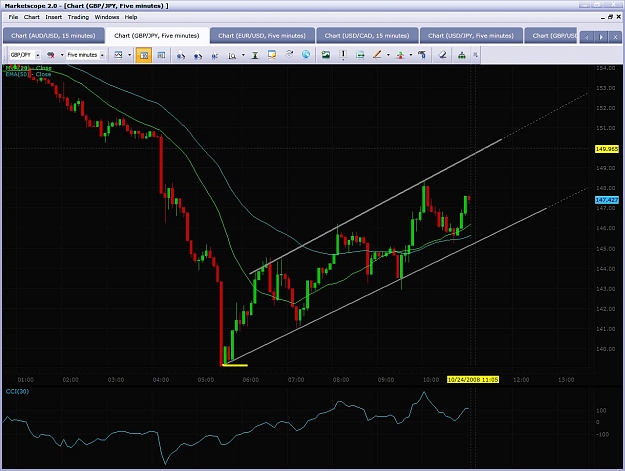The width and height of the screenshot is (625, 471).
Task: Minimize the inner chart window
Action: tap(603, 17)
